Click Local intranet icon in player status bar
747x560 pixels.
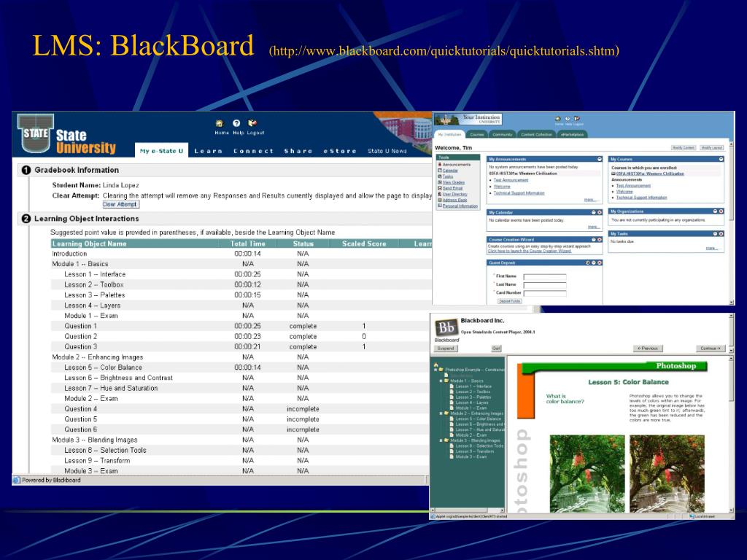(x=692, y=516)
